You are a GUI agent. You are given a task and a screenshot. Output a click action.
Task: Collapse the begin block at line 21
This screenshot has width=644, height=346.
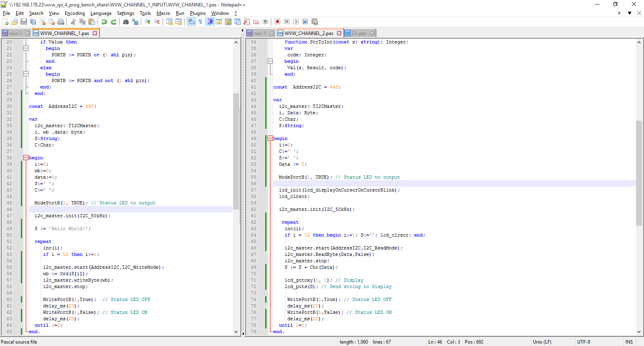tap(26, 48)
